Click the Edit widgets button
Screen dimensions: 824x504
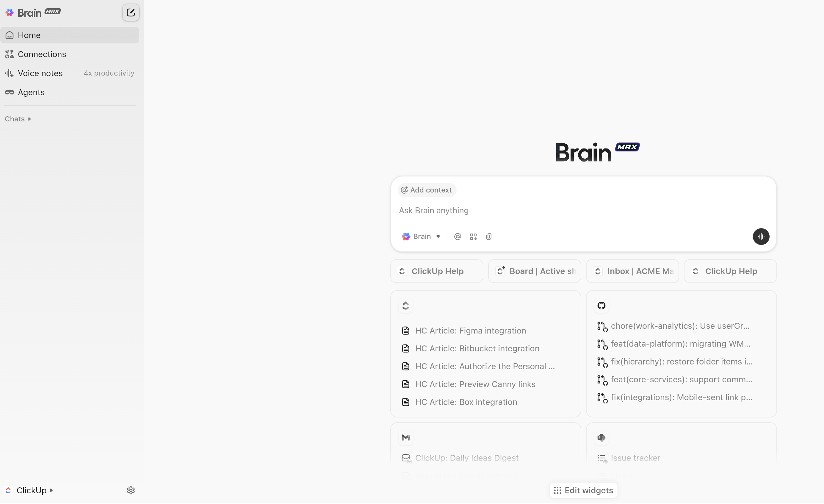coord(583,491)
